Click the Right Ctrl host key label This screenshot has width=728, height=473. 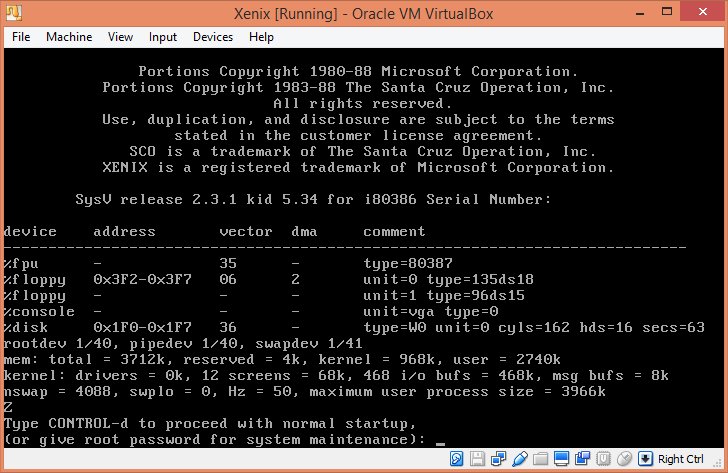[680, 459]
